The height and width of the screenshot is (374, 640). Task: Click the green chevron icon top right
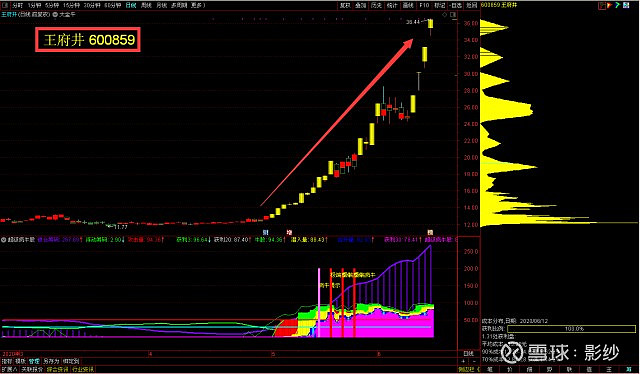point(618,5)
